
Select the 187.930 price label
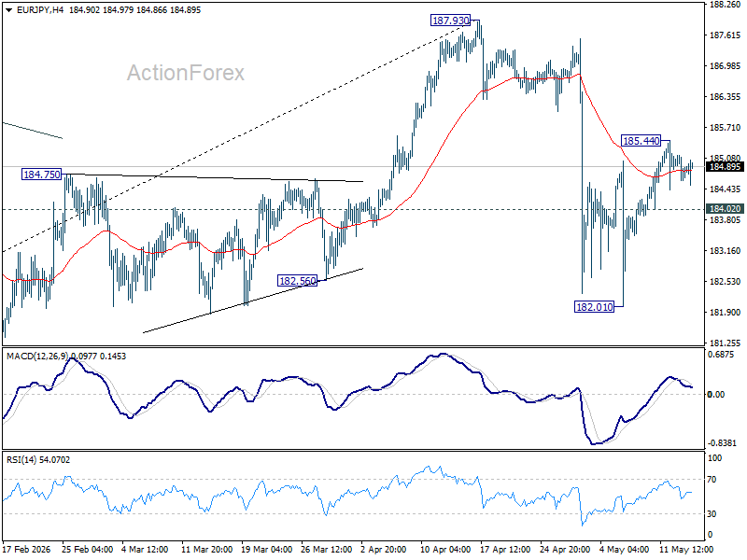(x=450, y=21)
